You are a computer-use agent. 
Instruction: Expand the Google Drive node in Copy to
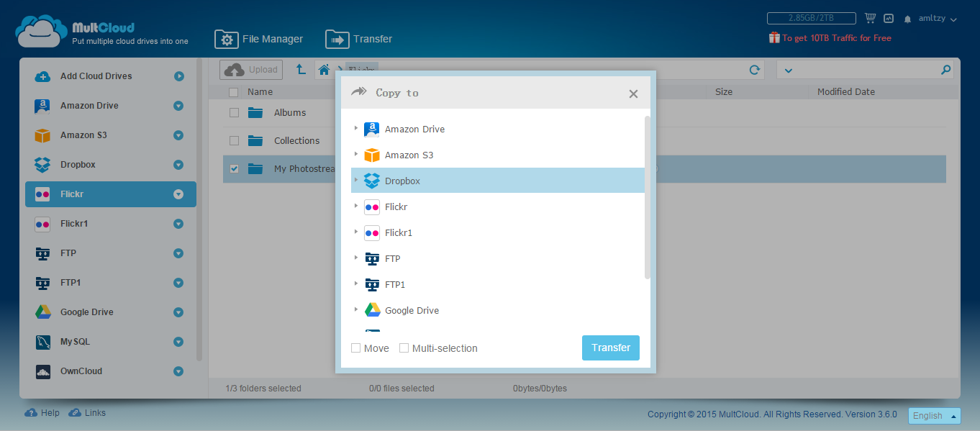click(355, 310)
